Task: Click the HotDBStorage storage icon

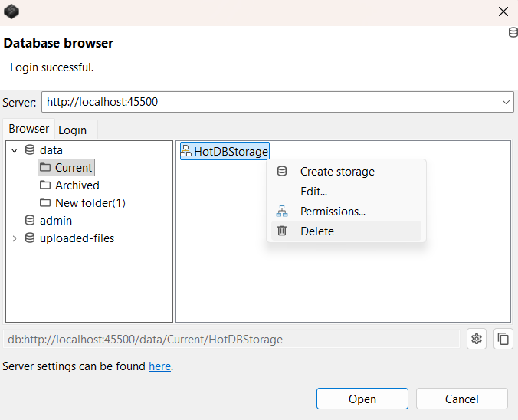Action: click(x=186, y=152)
